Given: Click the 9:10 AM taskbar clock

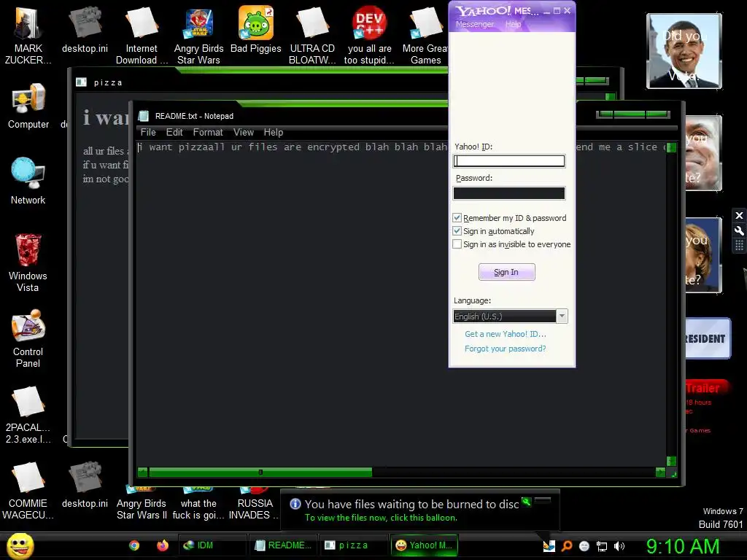Looking at the screenshot, I should coord(683,546).
